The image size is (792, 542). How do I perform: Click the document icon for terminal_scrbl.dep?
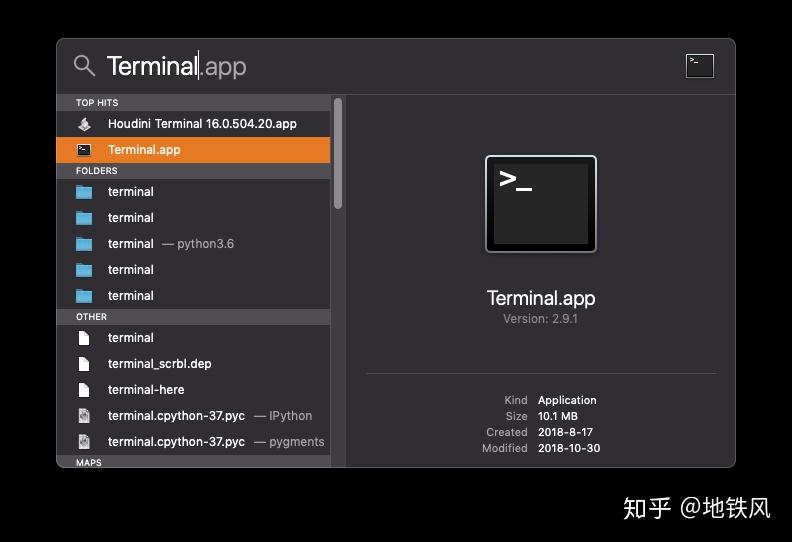point(84,364)
